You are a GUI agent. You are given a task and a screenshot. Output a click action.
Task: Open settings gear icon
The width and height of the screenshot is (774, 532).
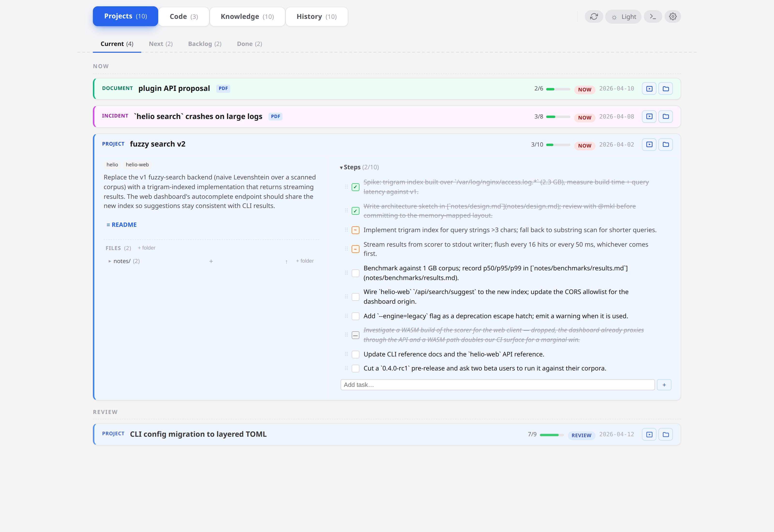[673, 17]
